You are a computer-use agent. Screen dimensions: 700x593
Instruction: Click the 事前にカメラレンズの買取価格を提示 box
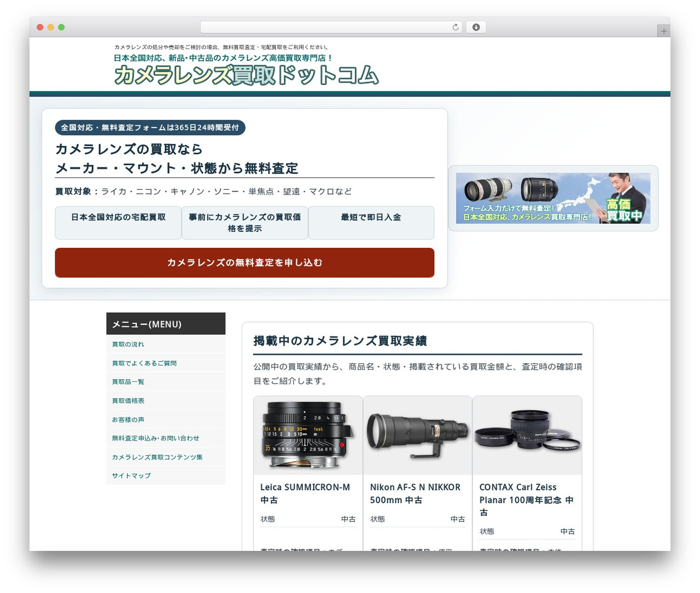(244, 223)
